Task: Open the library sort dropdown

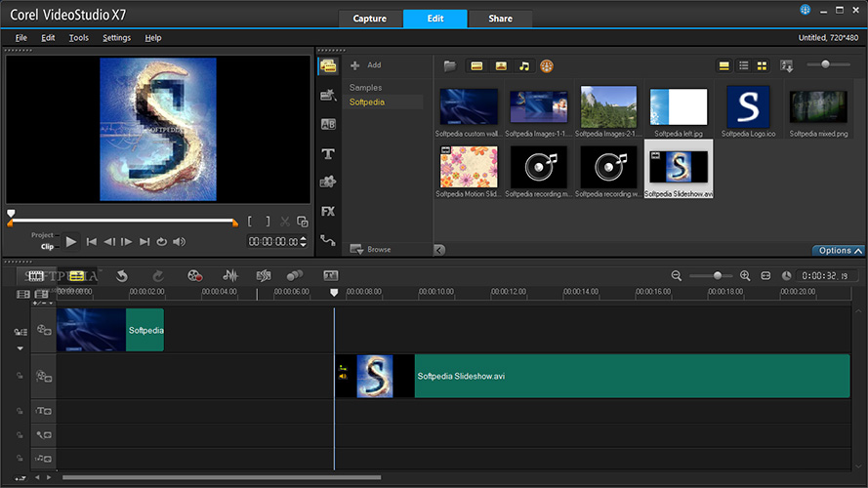Action: 787,66
